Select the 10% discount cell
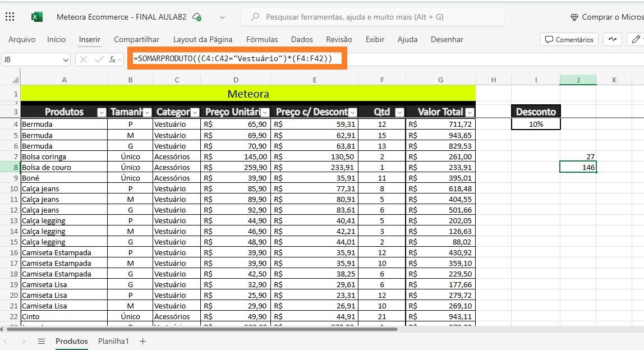 pos(536,124)
